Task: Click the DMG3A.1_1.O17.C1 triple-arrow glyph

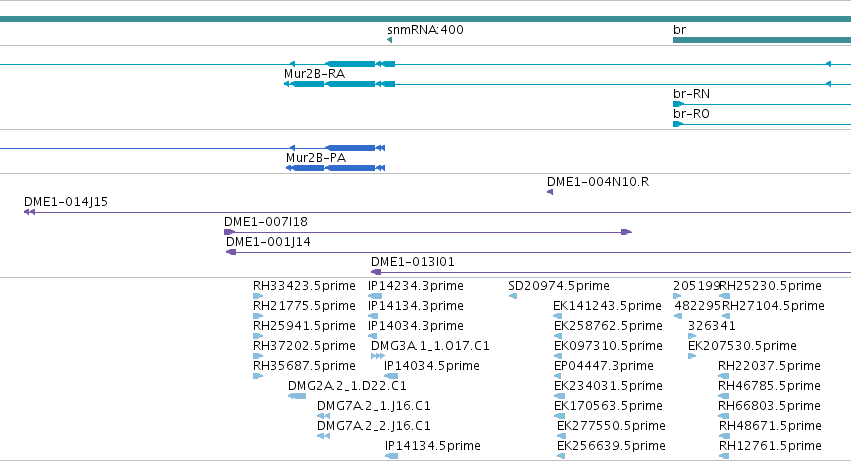Action: tap(378, 356)
